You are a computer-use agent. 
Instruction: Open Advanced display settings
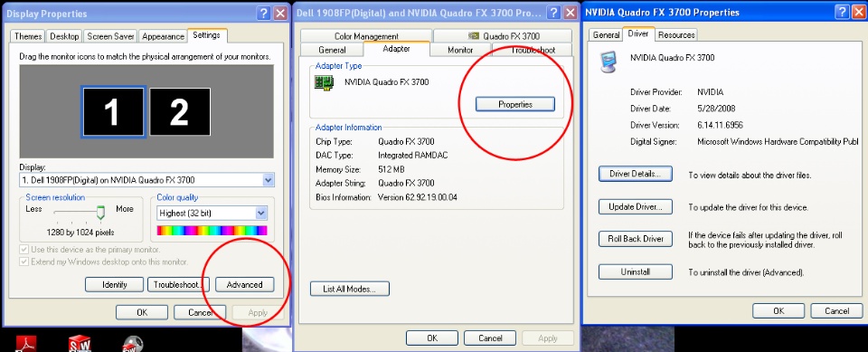245,284
